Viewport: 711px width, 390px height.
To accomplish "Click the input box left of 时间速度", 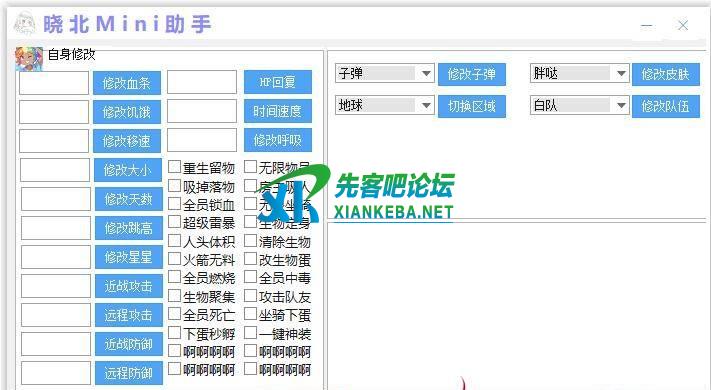I will 202,111.
